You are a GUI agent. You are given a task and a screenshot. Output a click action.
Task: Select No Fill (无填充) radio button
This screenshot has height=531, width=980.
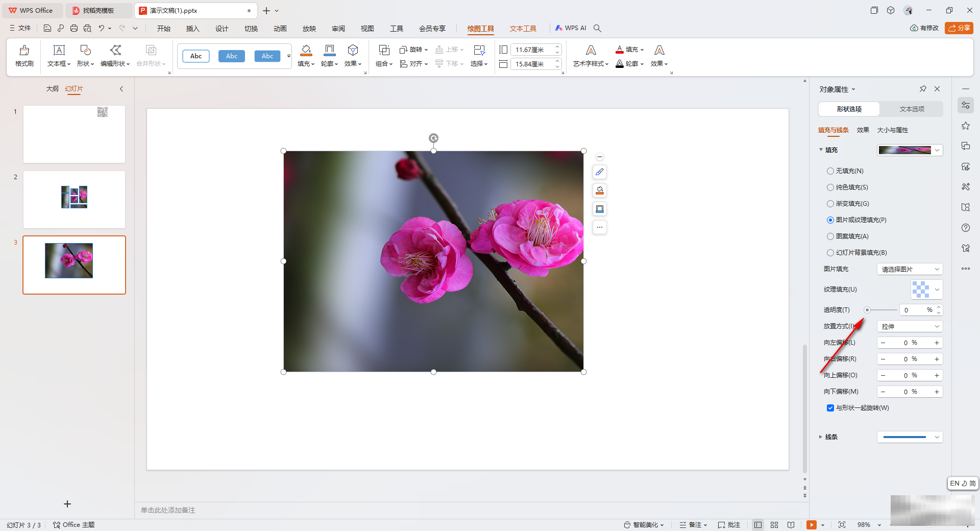pyautogui.click(x=830, y=171)
